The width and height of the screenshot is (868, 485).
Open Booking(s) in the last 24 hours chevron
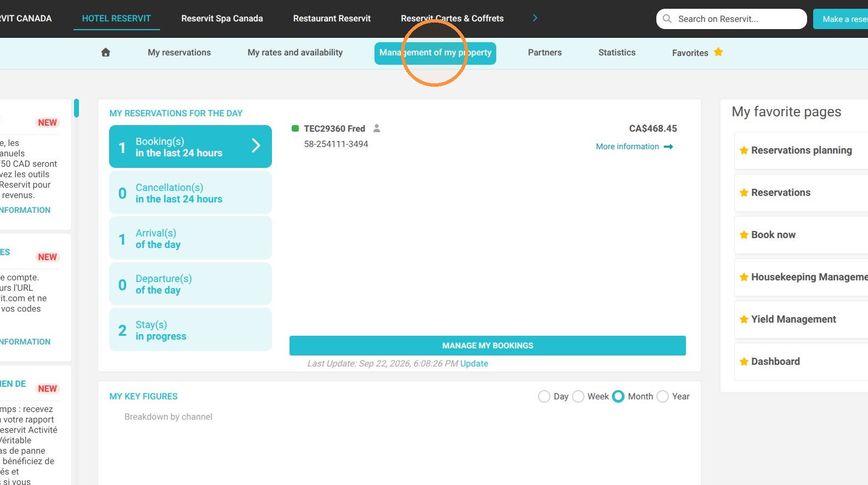pos(256,145)
